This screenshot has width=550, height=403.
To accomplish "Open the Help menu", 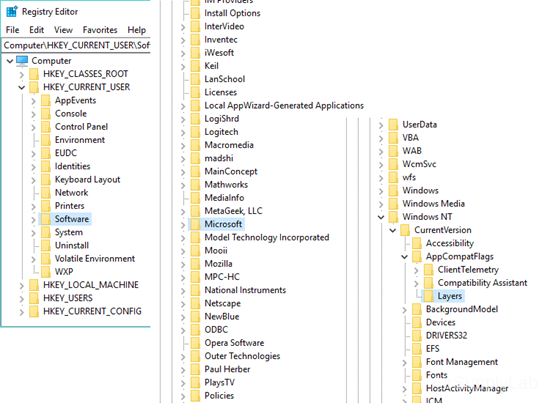I will pyautogui.click(x=136, y=30).
